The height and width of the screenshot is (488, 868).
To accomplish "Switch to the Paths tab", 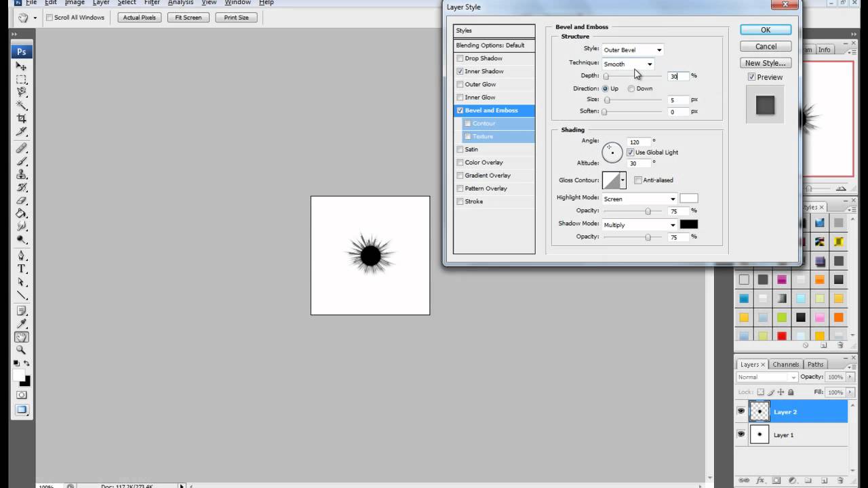I will [x=816, y=364].
